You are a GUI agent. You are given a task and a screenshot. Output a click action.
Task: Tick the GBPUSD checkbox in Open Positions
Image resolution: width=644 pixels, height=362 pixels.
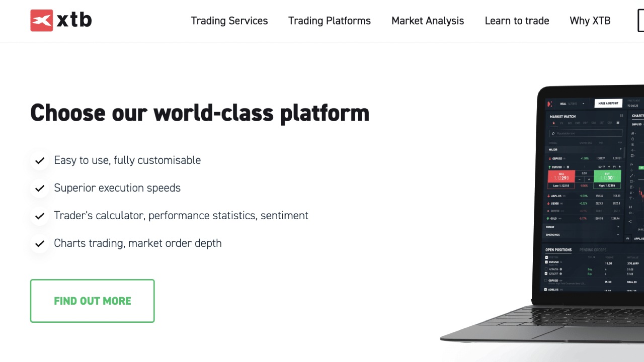point(546,281)
